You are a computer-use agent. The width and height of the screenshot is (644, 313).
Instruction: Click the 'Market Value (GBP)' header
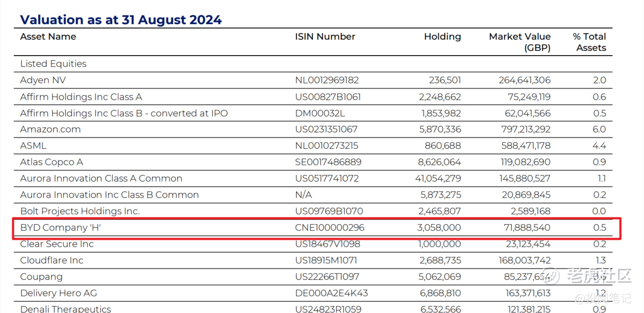click(x=520, y=42)
